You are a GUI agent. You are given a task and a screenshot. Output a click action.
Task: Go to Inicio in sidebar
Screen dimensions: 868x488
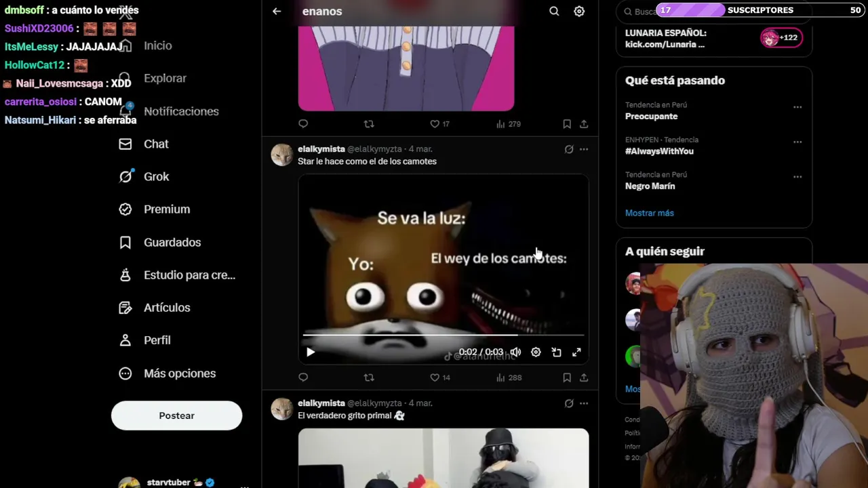coord(157,45)
